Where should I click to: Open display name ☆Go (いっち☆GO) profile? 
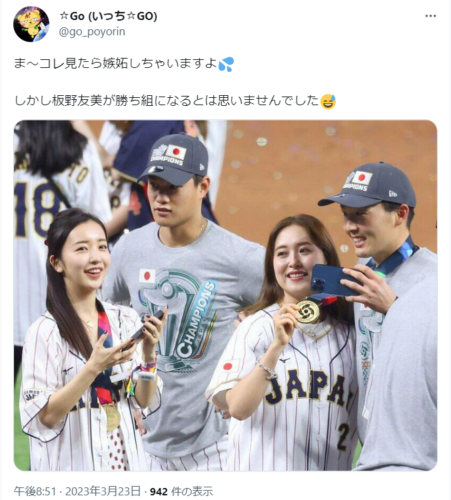pos(108,16)
